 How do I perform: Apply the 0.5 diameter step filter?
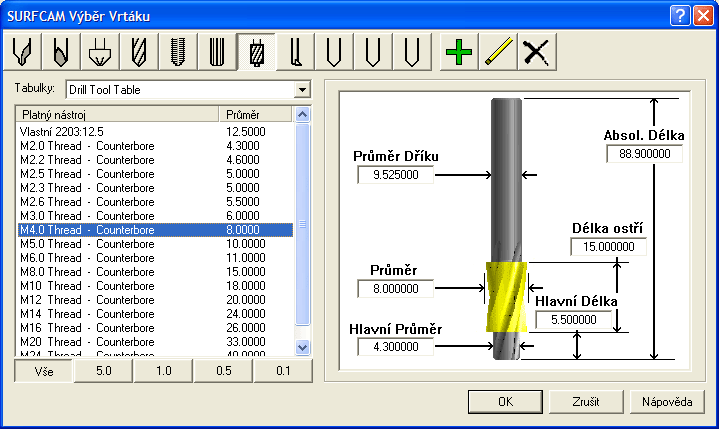pyautogui.click(x=223, y=371)
